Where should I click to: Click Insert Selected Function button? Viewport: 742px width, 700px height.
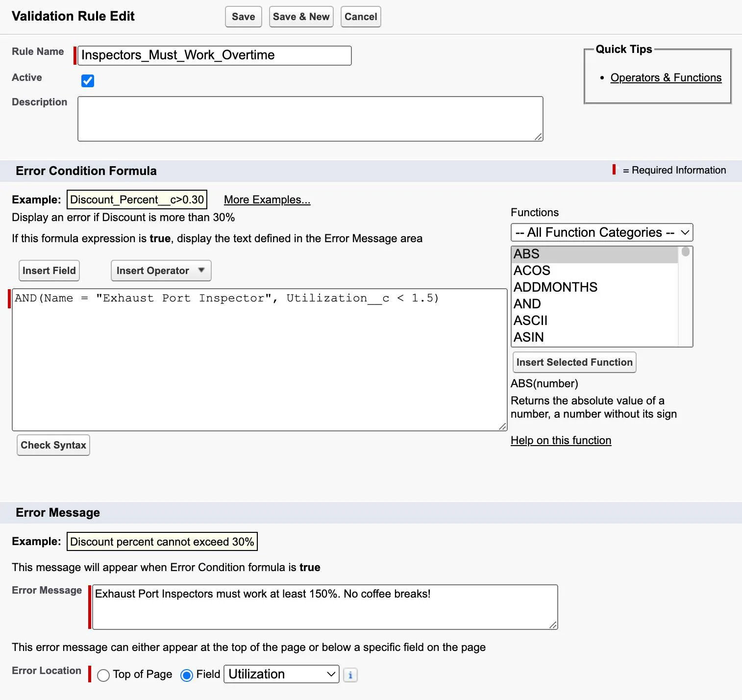point(574,362)
